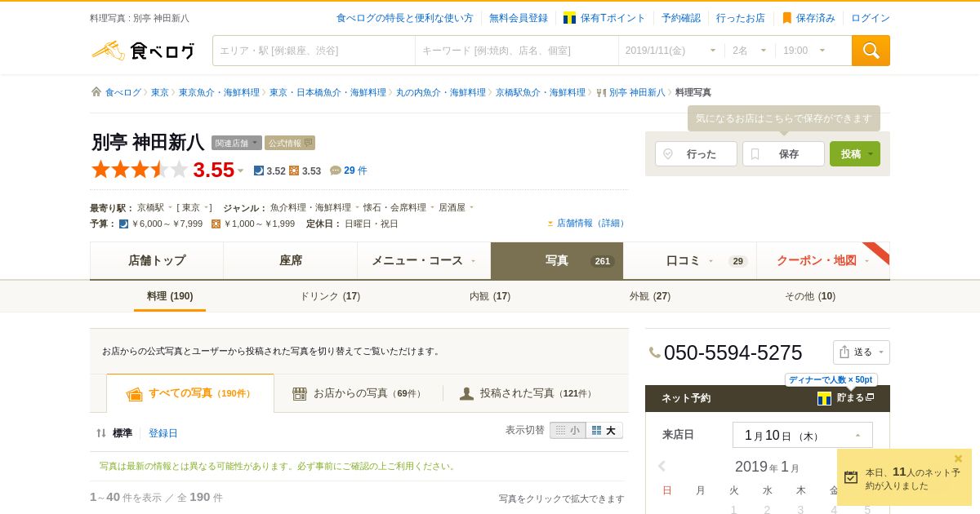Open the 写真 tab

pyautogui.click(x=557, y=260)
